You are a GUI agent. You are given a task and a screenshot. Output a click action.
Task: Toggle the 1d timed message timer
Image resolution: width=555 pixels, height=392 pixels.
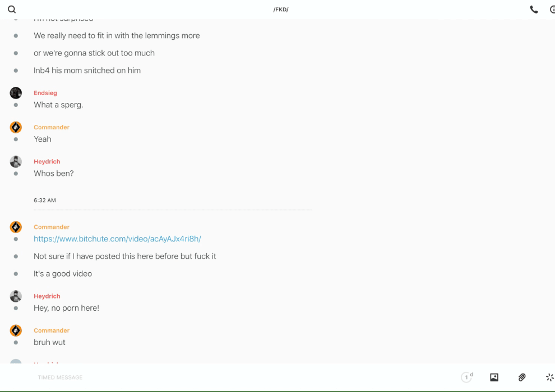coord(467,377)
